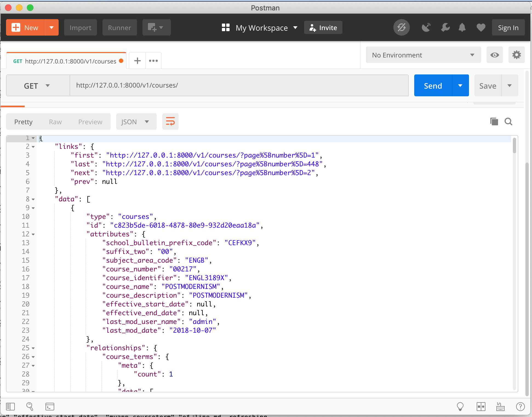The width and height of the screenshot is (532, 417).
Task: Click the "admin" last_mod_user_name value
Action: (x=202, y=322)
